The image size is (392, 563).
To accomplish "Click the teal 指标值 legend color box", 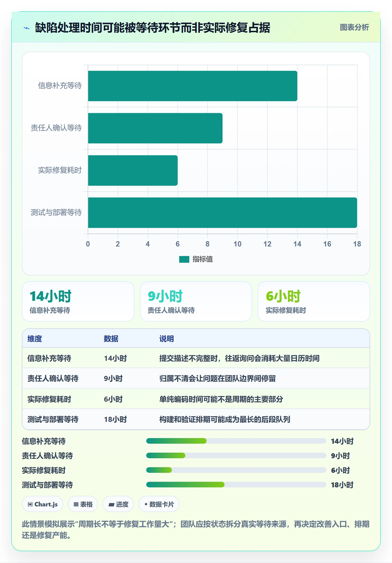I will (x=184, y=259).
